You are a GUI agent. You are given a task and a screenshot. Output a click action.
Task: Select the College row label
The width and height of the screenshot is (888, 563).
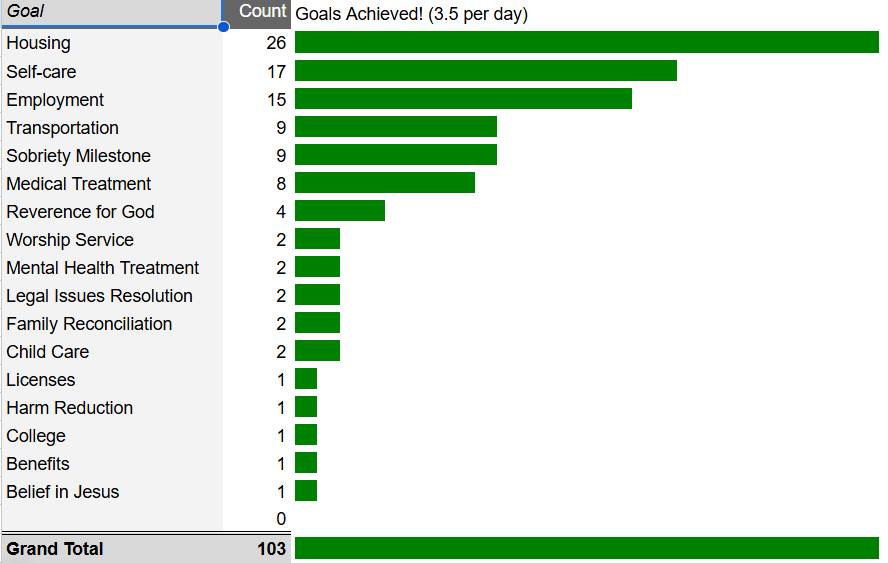[36, 436]
